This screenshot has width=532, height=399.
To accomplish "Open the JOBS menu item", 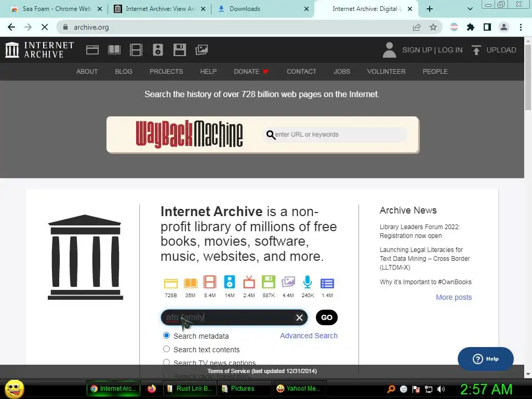I will point(342,72).
